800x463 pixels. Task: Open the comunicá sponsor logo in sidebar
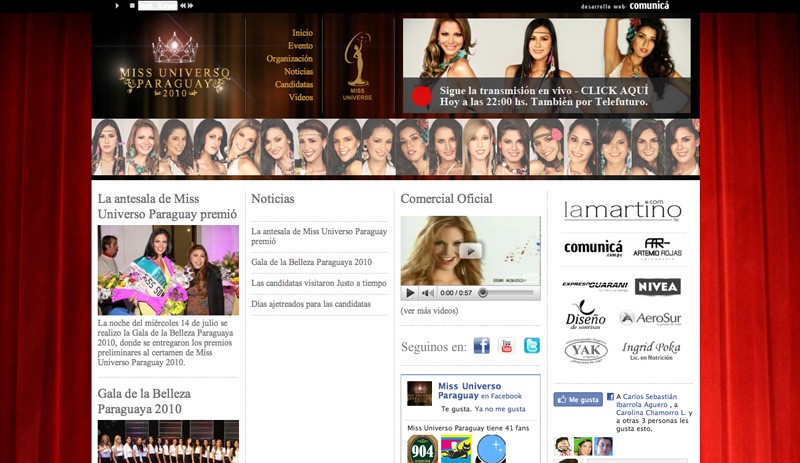[593, 249]
